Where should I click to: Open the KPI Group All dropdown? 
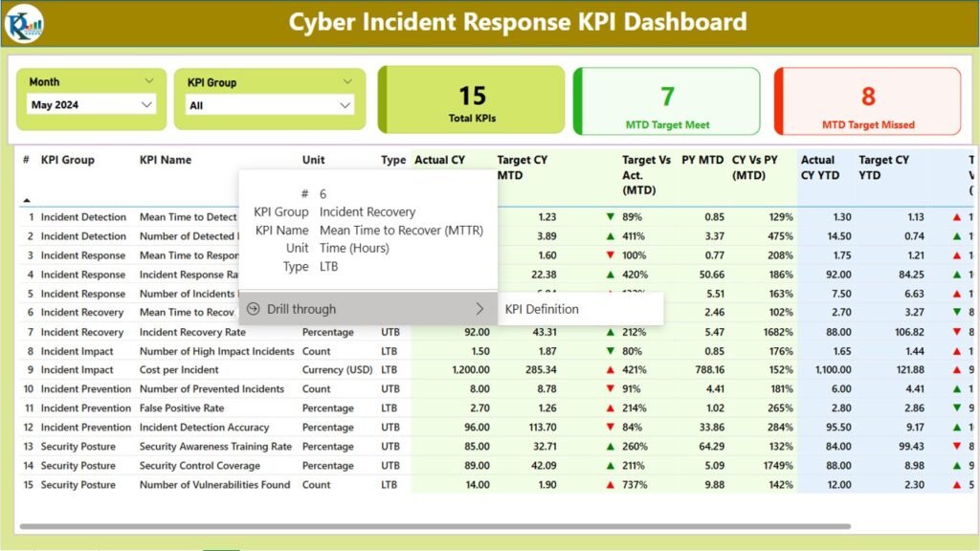pos(270,105)
